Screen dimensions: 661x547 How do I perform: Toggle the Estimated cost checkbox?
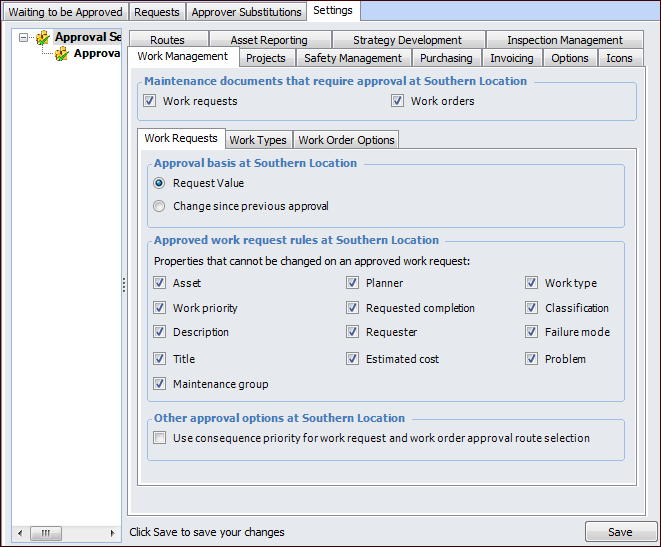353,359
